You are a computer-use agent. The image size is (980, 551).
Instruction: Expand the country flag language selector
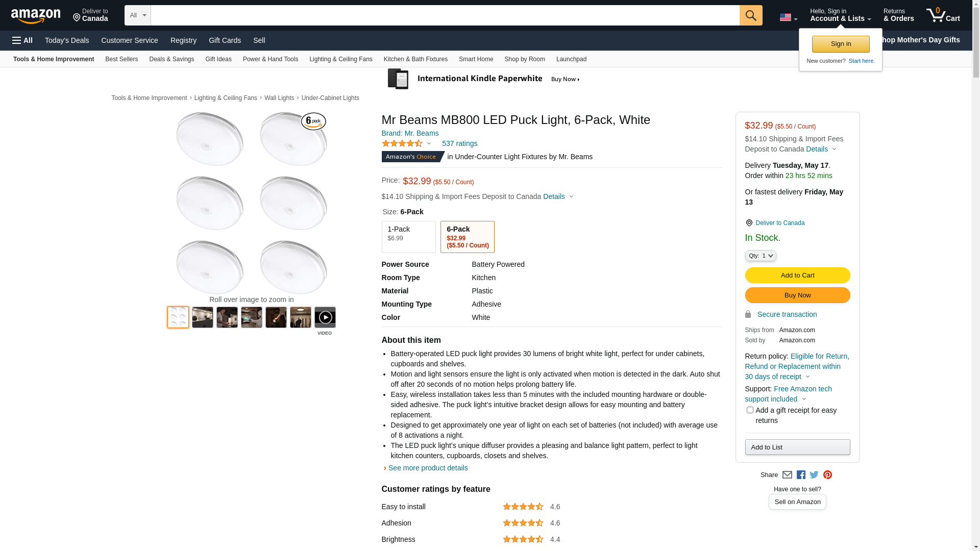pos(788,18)
